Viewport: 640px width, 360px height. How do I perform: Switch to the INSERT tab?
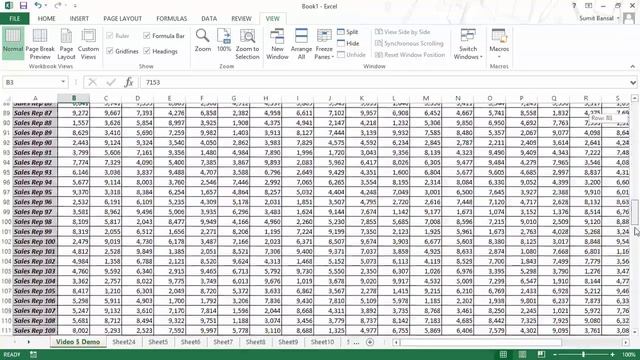(x=79, y=18)
